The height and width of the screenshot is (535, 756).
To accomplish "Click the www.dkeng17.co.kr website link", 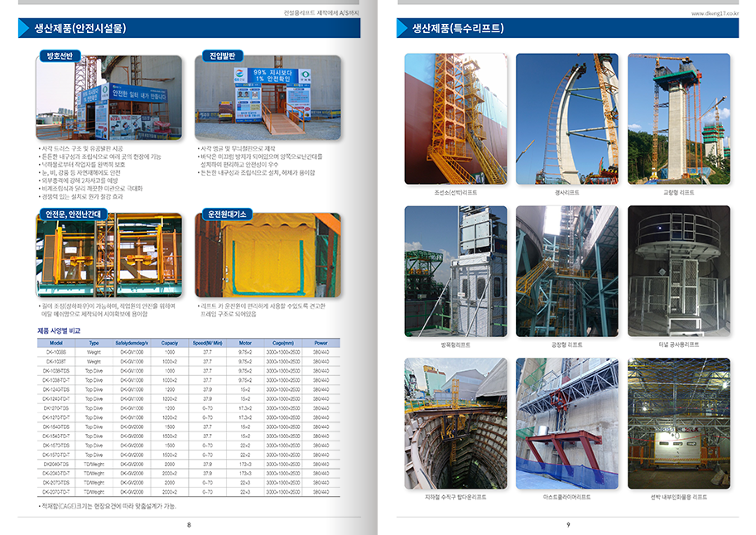I will click(715, 13).
